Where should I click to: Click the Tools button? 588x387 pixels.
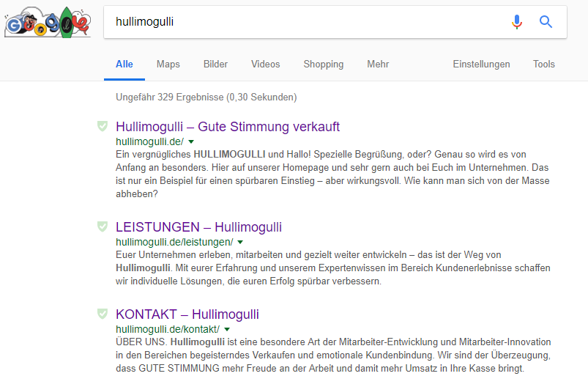click(x=544, y=64)
